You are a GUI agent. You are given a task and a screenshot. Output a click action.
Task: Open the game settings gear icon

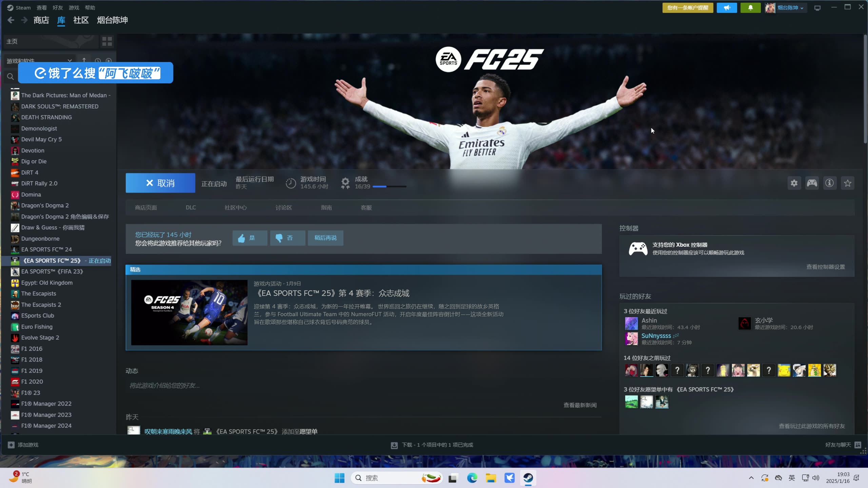click(793, 183)
